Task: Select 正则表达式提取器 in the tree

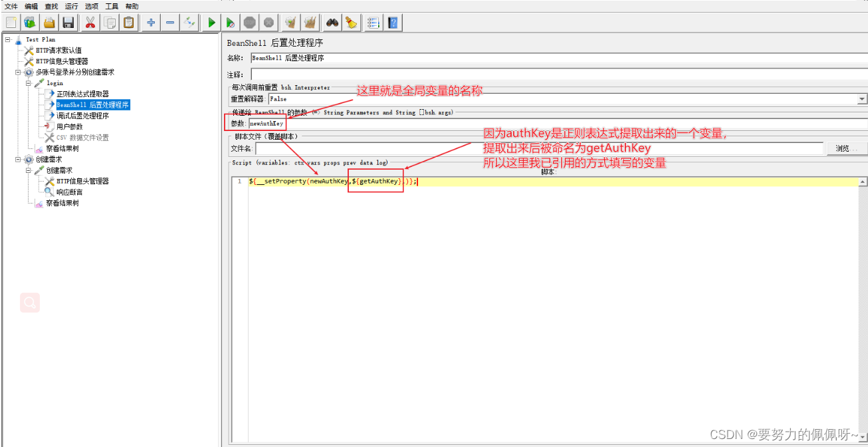Action: 82,94
